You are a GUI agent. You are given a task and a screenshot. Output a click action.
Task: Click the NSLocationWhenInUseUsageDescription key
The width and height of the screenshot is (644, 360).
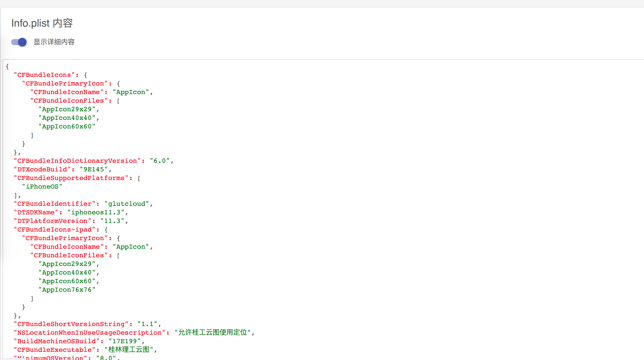pyautogui.click(x=90, y=333)
